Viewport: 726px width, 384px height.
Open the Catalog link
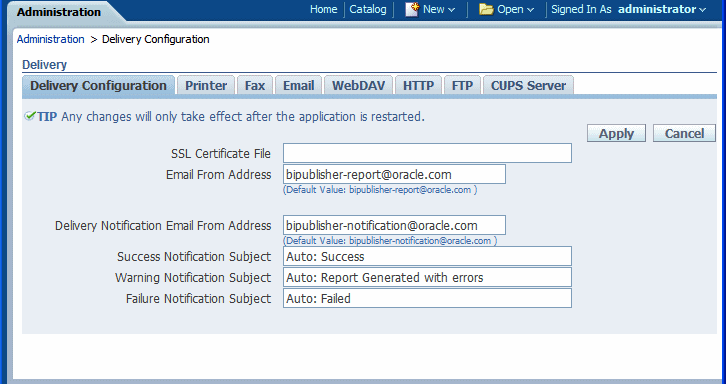[368, 9]
